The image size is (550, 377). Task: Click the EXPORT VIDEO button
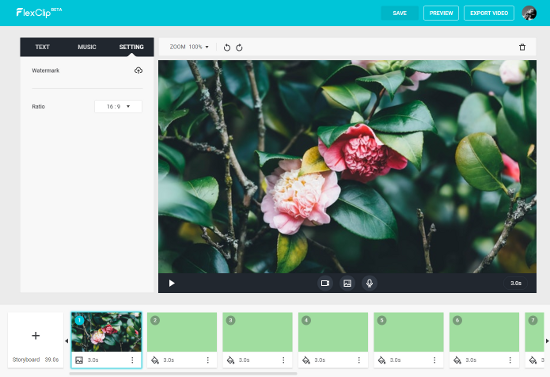[489, 13]
